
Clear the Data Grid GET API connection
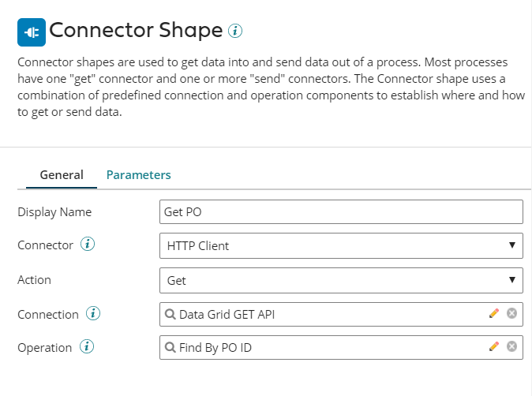(511, 313)
